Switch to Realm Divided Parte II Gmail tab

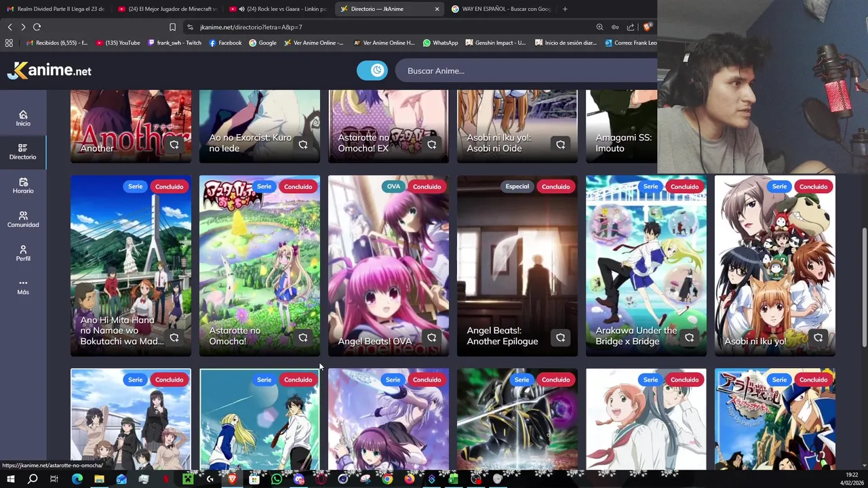tap(56, 9)
